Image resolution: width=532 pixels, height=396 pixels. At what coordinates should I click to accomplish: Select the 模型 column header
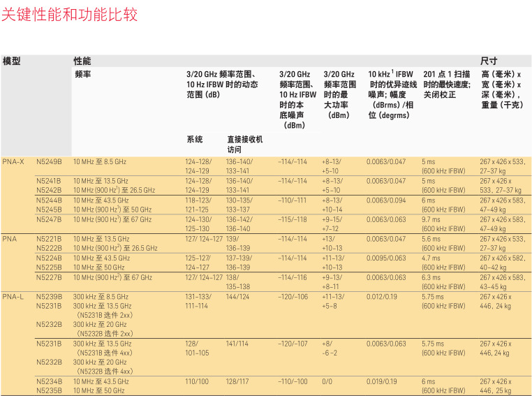pyautogui.click(x=12, y=61)
